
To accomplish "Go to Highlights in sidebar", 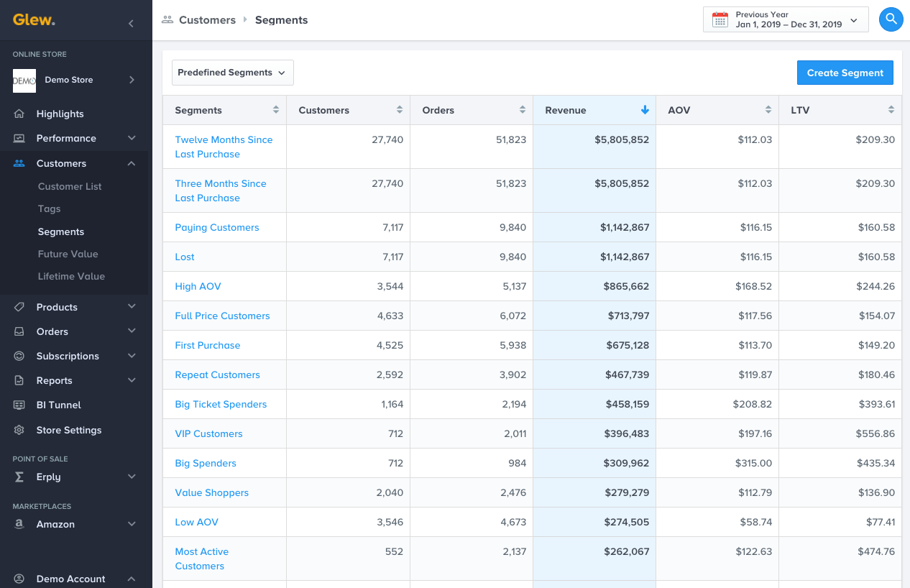I will click(60, 114).
